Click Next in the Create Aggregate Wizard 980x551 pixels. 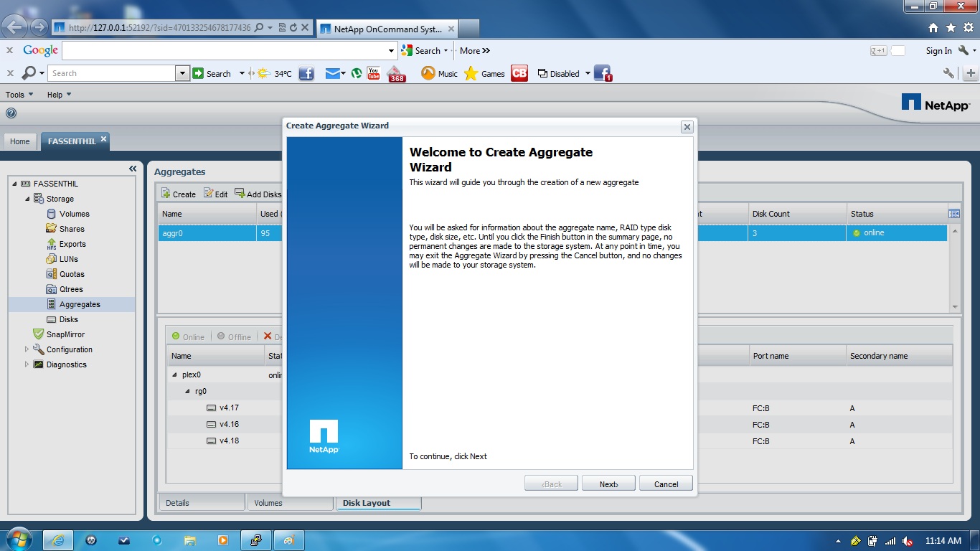[x=608, y=483]
